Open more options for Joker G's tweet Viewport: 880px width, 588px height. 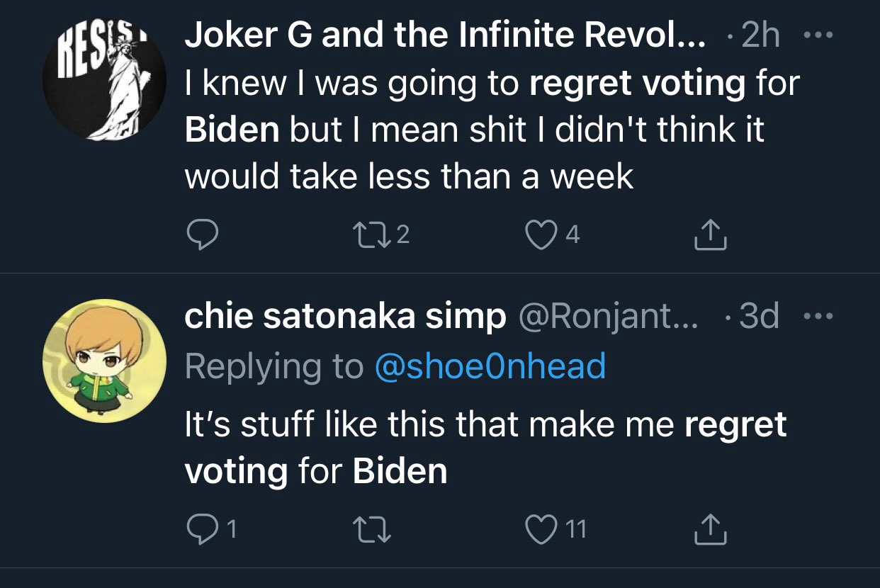[818, 35]
